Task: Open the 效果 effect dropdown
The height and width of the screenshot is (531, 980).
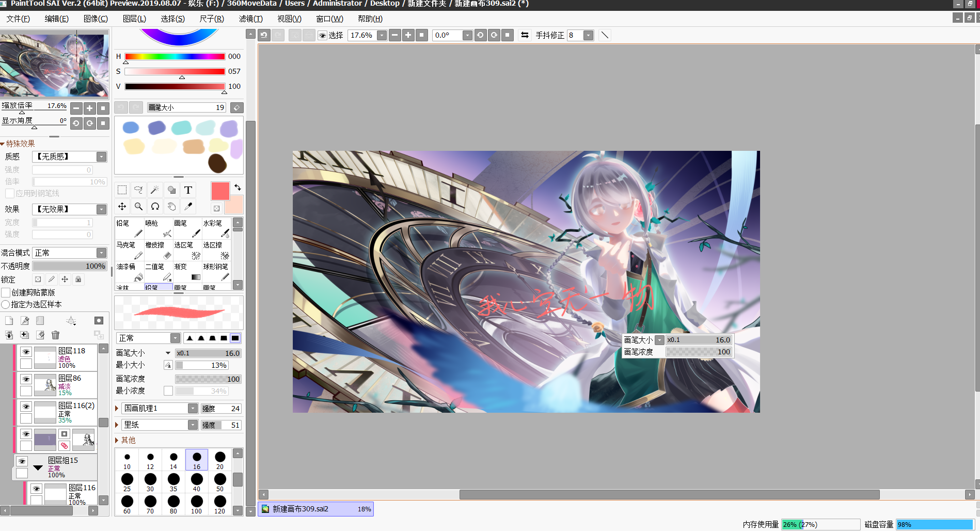Action: click(102, 209)
